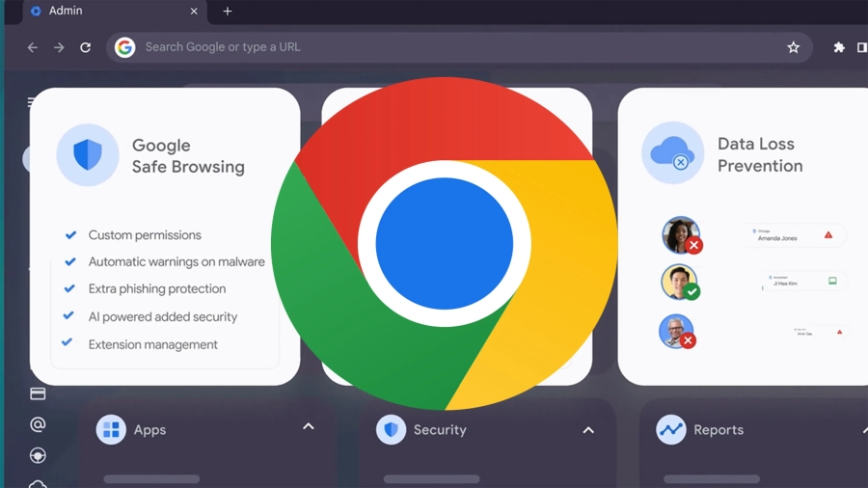868x488 pixels.
Task: Open the extensions puzzle icon
Action: pos(839,47)
